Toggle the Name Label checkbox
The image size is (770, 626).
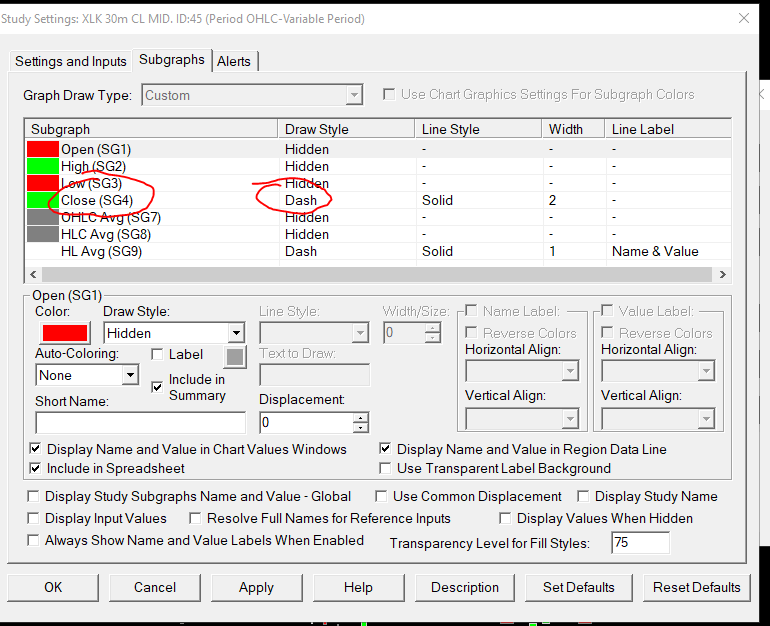click(x=471, y=310)
